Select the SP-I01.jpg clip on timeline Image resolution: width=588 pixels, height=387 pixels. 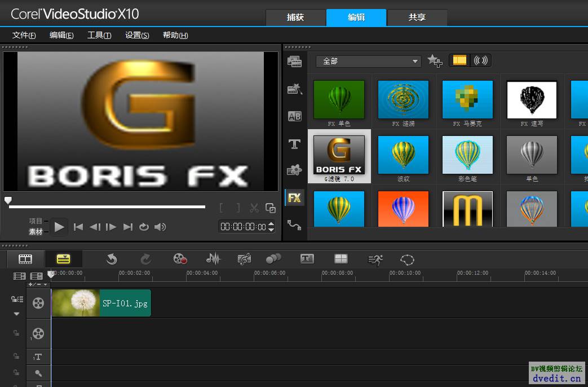click(x=101, y=303)
